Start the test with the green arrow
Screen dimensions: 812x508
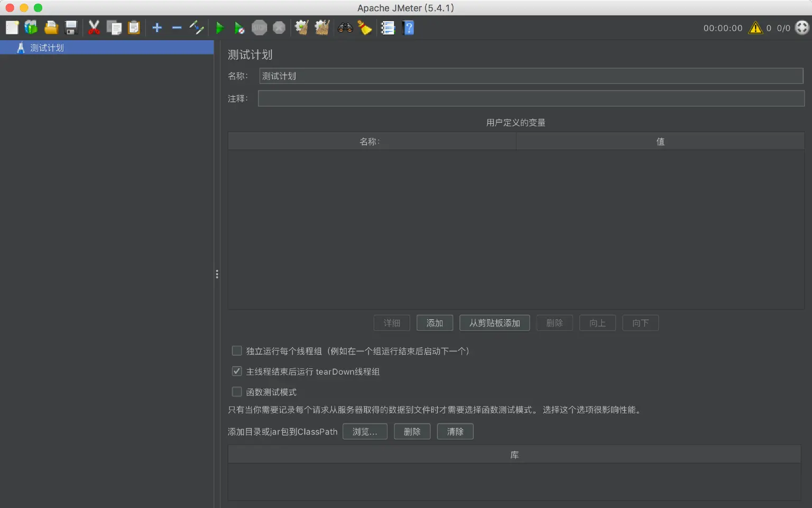220,28
